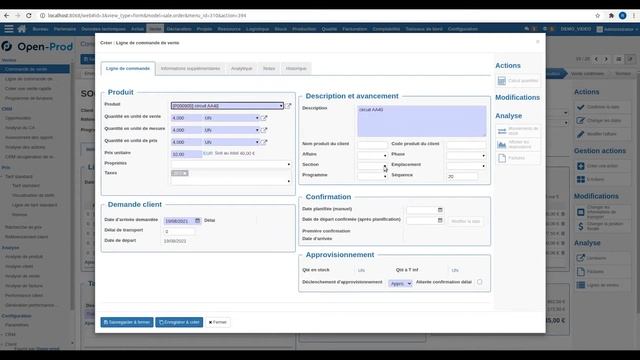640x360 pixels.
Task: Click Sauvegarder & fermer button
Action: coord(127,322)
